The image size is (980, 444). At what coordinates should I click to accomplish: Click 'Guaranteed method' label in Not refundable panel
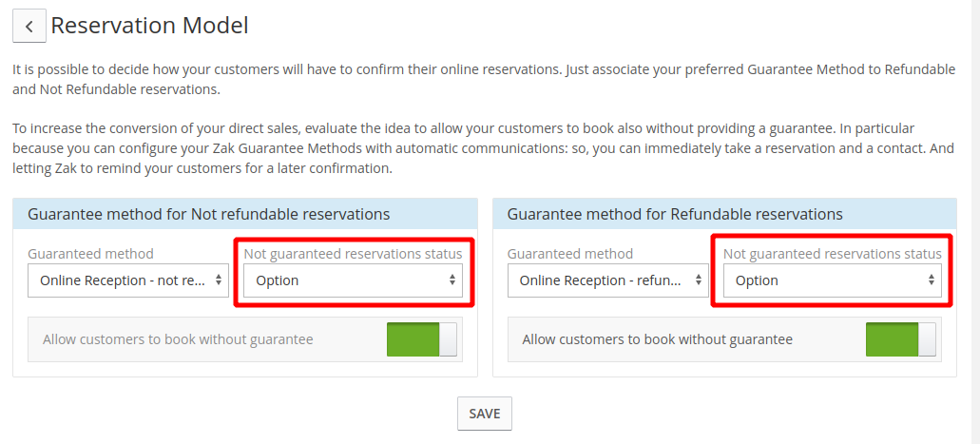[90, 253]
